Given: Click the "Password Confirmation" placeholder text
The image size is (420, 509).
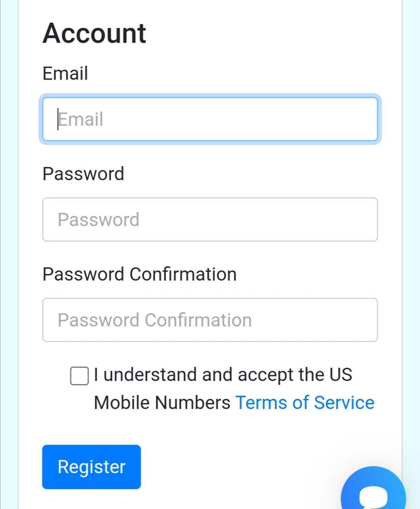Looking at the screenshot, I should tap(155, 320).
